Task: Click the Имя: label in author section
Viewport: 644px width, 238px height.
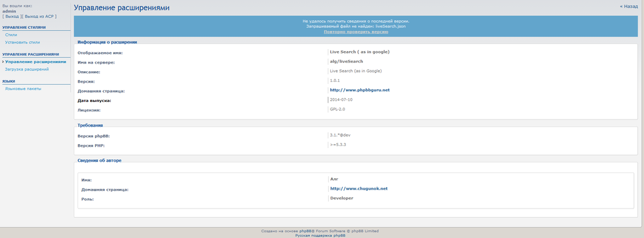Action: pyautogui.click(x=87, y=181)
